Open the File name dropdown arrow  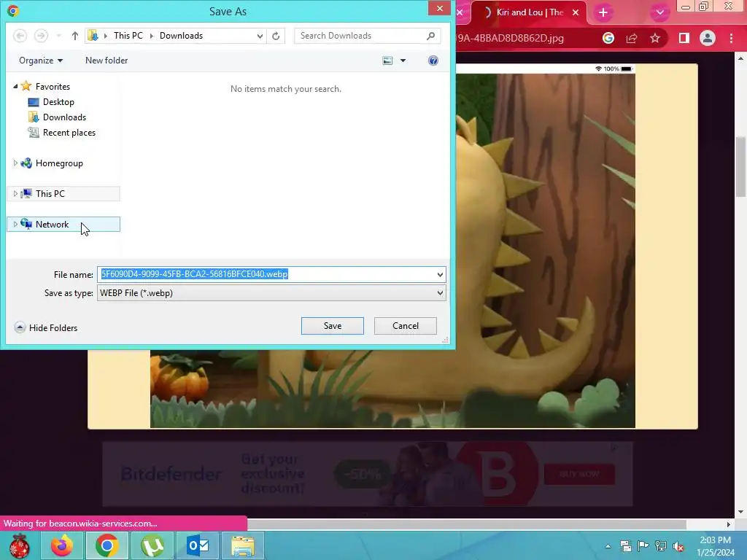(x=440, y=274)
